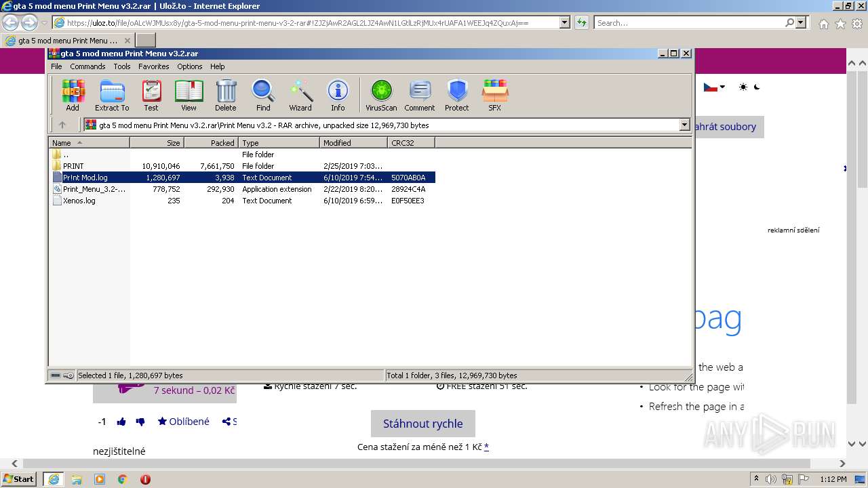Open a new tab in Internet Explorer
Viewport: 868px width, 488px height.
pyautogui.click(x=146, y=41)
